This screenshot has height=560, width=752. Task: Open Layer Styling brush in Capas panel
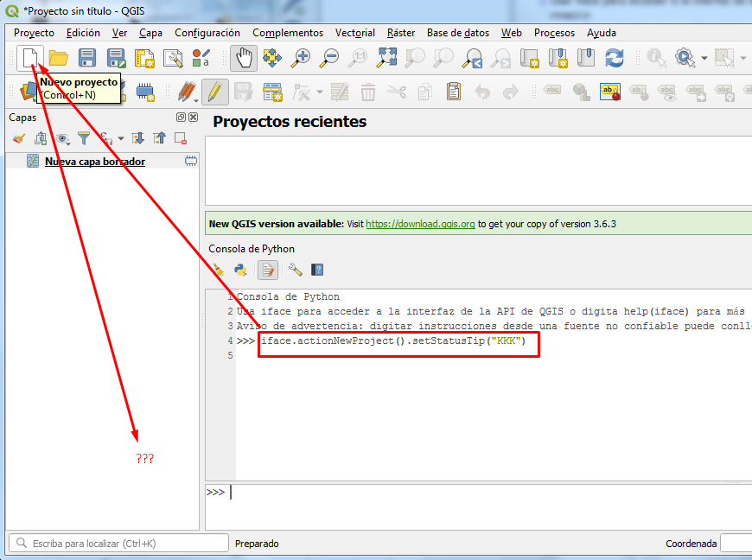tap(19, 138)
